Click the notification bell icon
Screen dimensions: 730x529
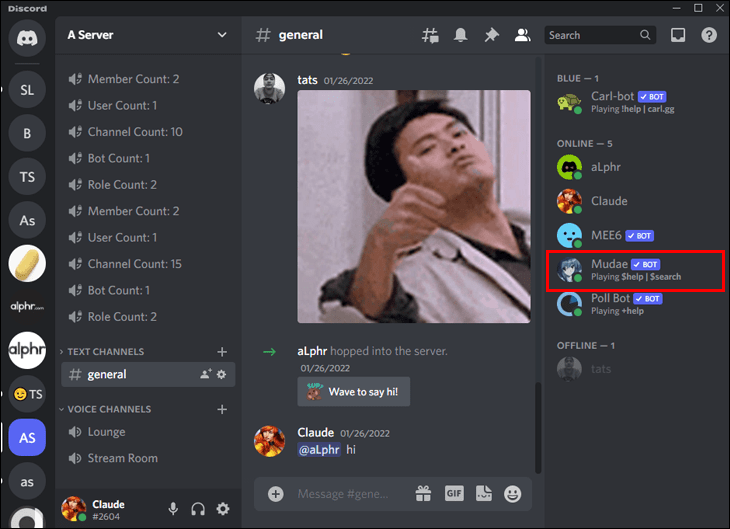pyautogui.click(x=460, y=35)
